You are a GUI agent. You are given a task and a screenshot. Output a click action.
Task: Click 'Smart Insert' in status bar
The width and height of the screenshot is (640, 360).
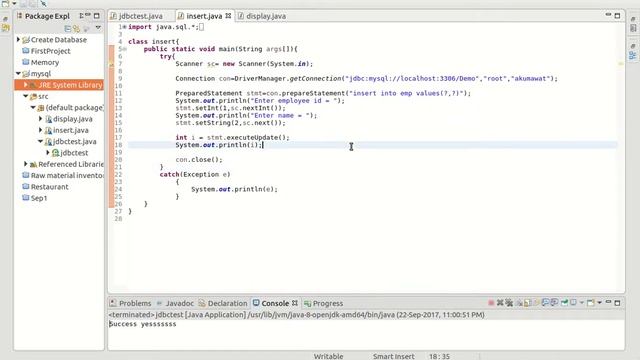[393, 356]
